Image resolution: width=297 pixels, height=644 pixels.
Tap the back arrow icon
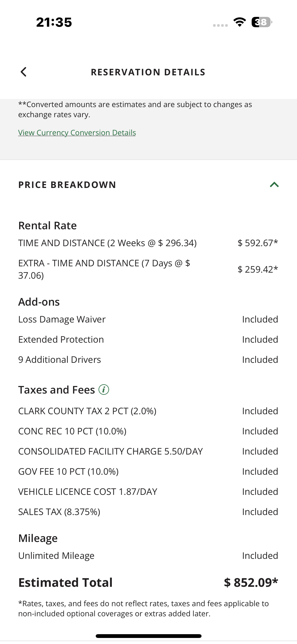23,72
